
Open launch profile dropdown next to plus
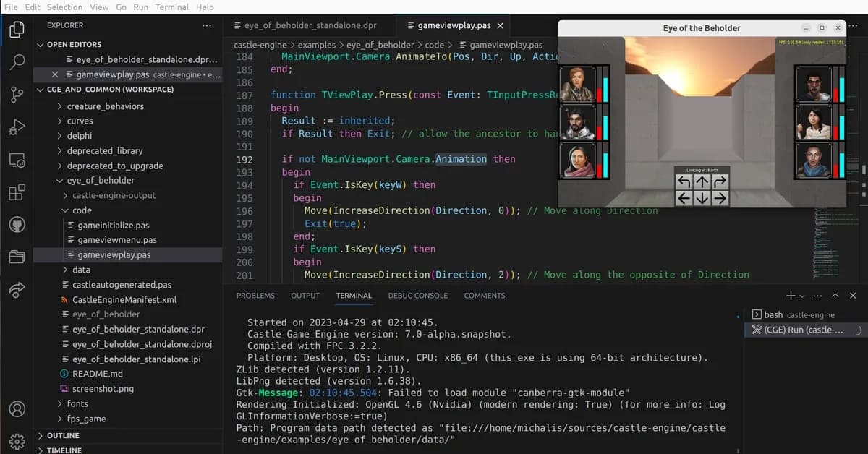801,296
